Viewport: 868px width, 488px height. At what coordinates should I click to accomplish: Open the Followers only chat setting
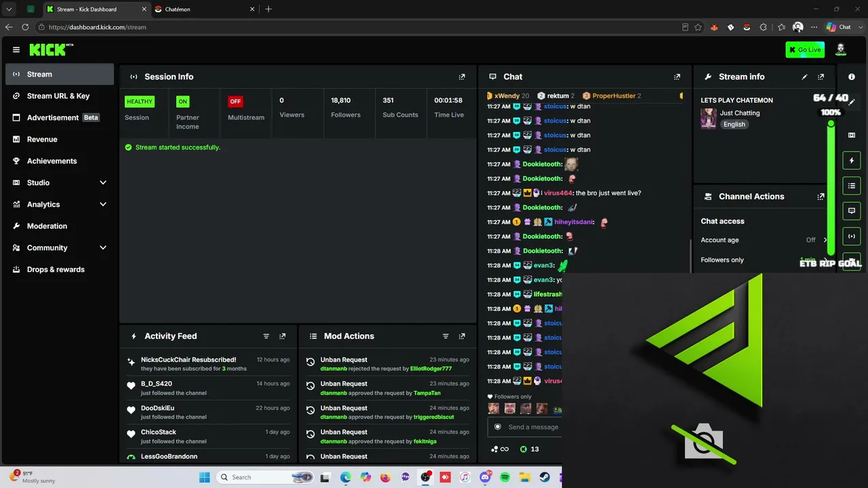(x=764, y=260)
